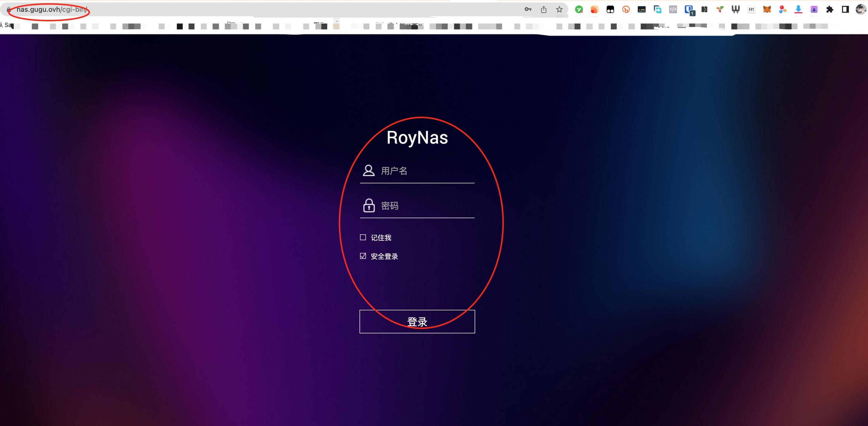868x426 pixels.
Task: Bookmark this page with the star icon
Action: coord(559,10)
